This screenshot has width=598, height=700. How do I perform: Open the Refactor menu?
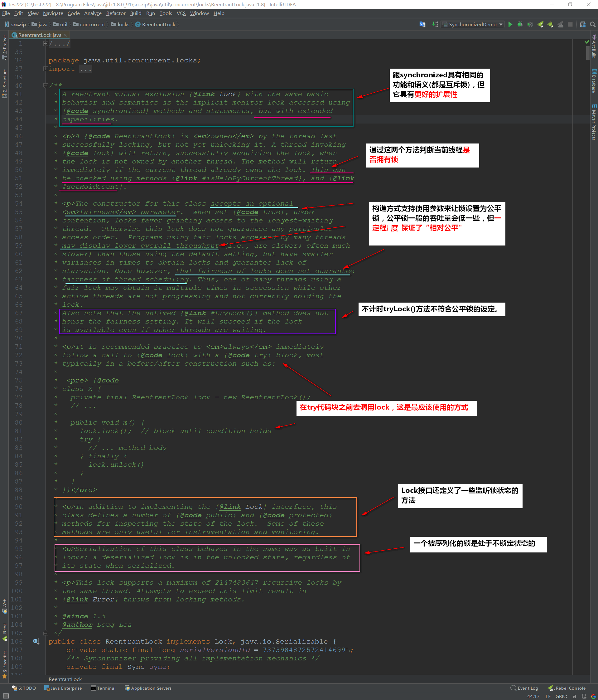[115, 13]
